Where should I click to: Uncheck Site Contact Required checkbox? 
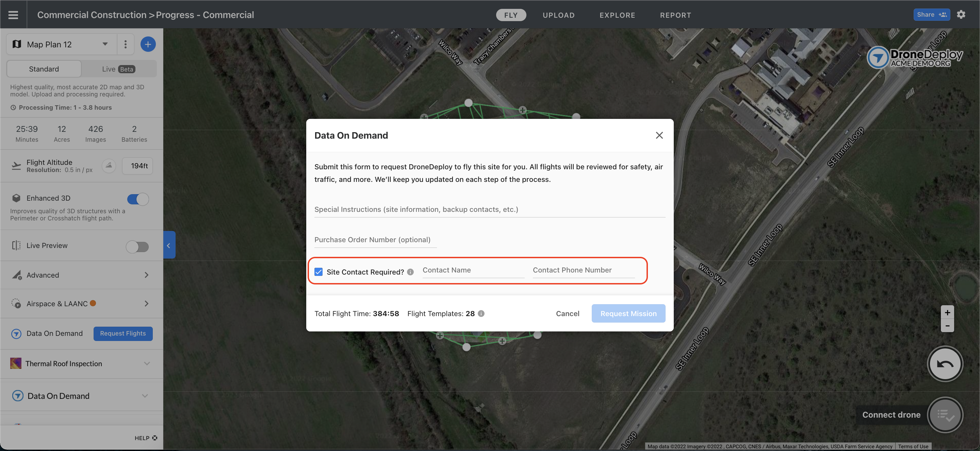tap(318, 272)
